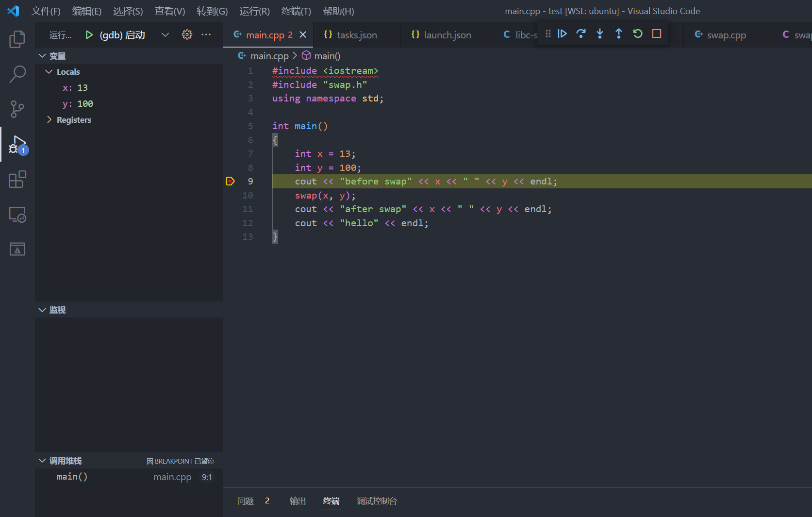Select the Step Over debug icon
This screenshot has width=812, height=517.
(580, 34)
